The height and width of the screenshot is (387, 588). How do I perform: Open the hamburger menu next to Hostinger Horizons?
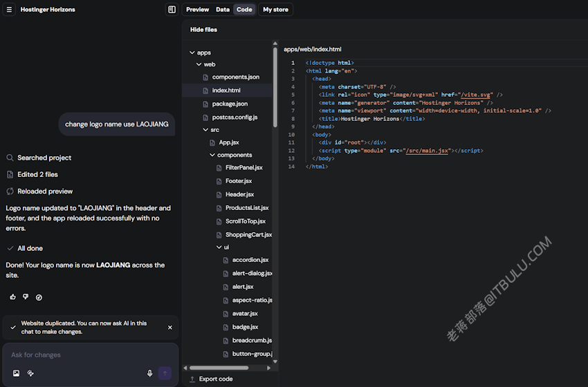click(x=9, y=10)
